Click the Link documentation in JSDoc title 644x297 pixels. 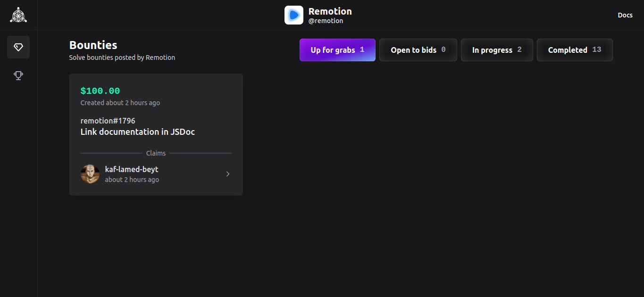137,132
